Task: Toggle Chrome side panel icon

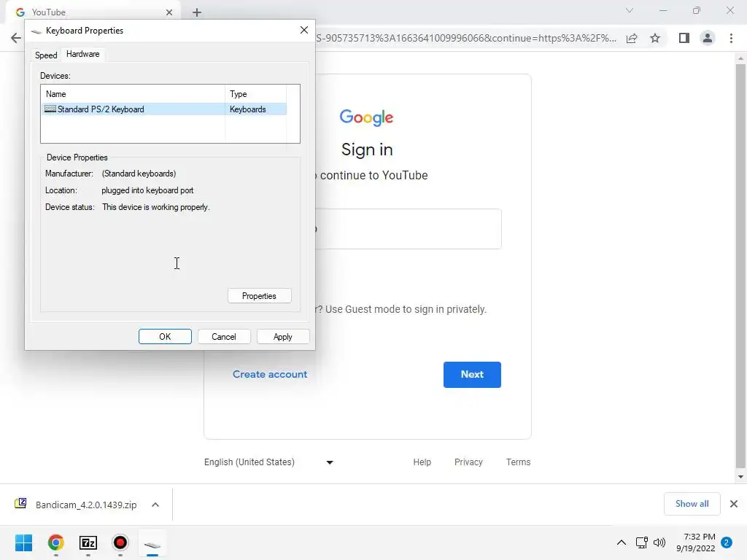Action: coord(684,38)
